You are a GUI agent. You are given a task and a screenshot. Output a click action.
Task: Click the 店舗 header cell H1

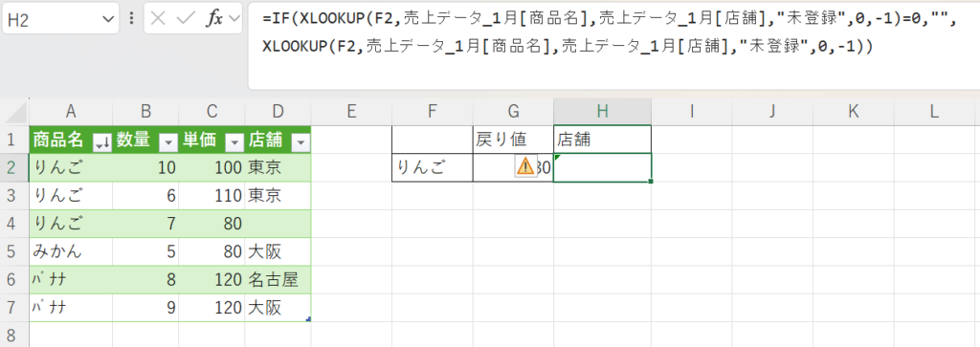602,140
